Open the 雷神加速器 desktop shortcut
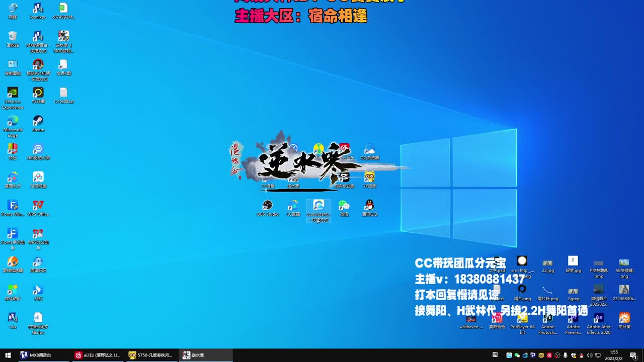Image resolution: width=644 pixels, height=362 pixels. point(13,264)
